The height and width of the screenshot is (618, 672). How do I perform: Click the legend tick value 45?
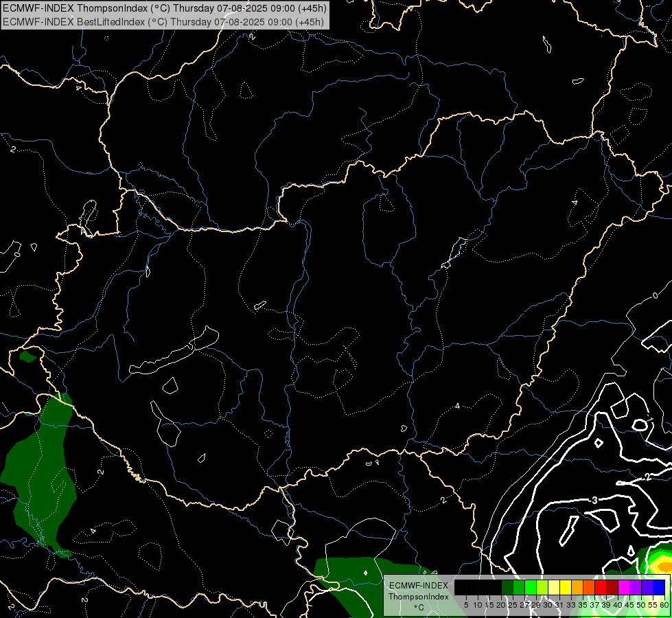click(629, 605)
